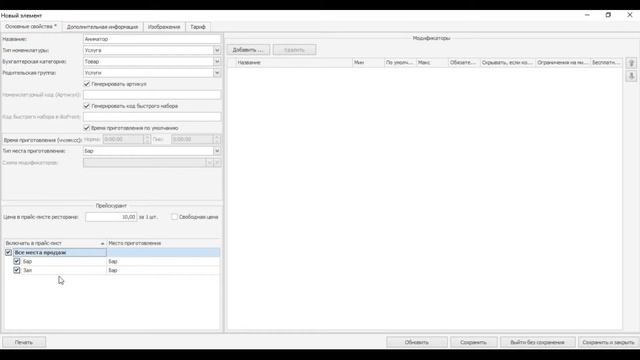Enable the Свободная цена checkbox
The image size is (640, 360).
click(174, 217)
